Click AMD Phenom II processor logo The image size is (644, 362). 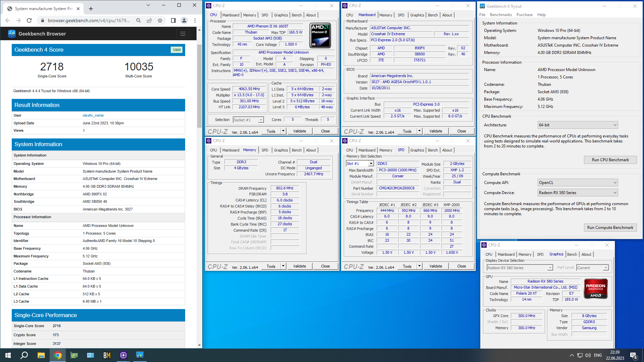pos(320,36)
